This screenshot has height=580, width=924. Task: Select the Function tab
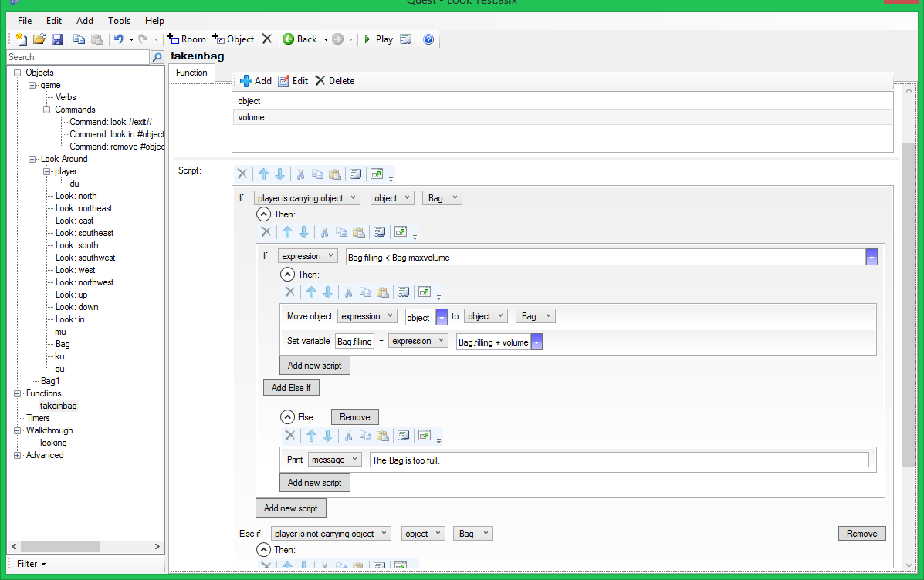pyautogui.click(x=191, y=72)
